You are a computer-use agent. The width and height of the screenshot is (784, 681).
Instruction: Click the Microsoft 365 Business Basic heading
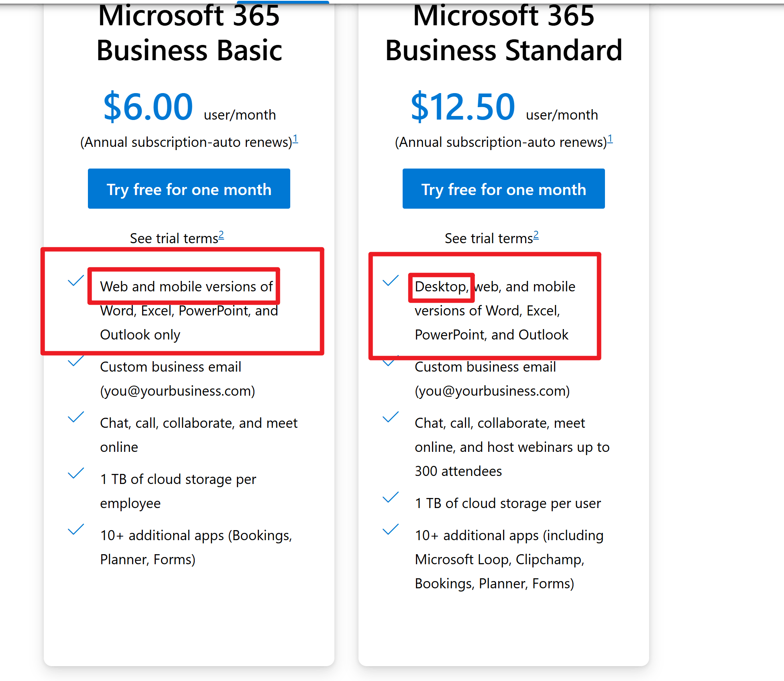[x=189, y=33]
